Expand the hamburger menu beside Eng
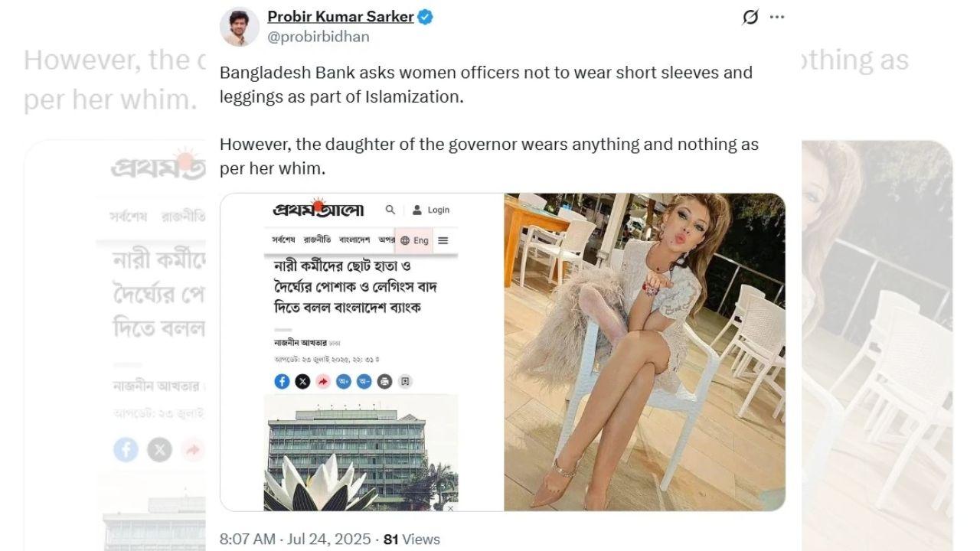The height and width of the screenshot is (551, 980). tap(443, 240)
